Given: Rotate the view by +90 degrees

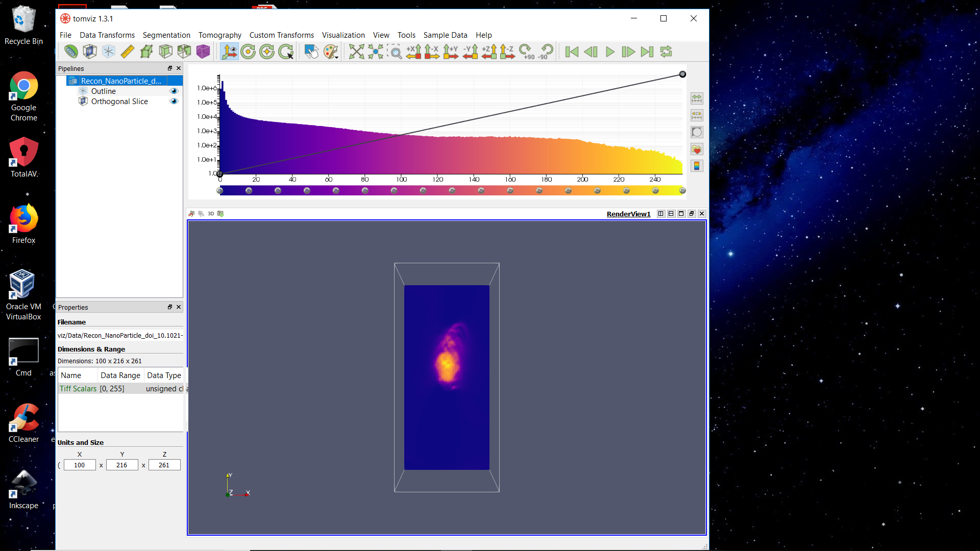Looking at the screenshot, I should coord(526,52).
